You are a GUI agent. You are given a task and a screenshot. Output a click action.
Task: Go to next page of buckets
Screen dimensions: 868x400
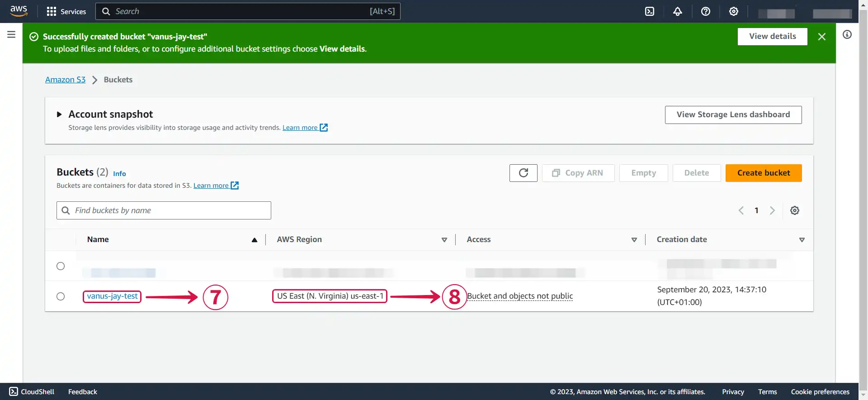(773, 210)
